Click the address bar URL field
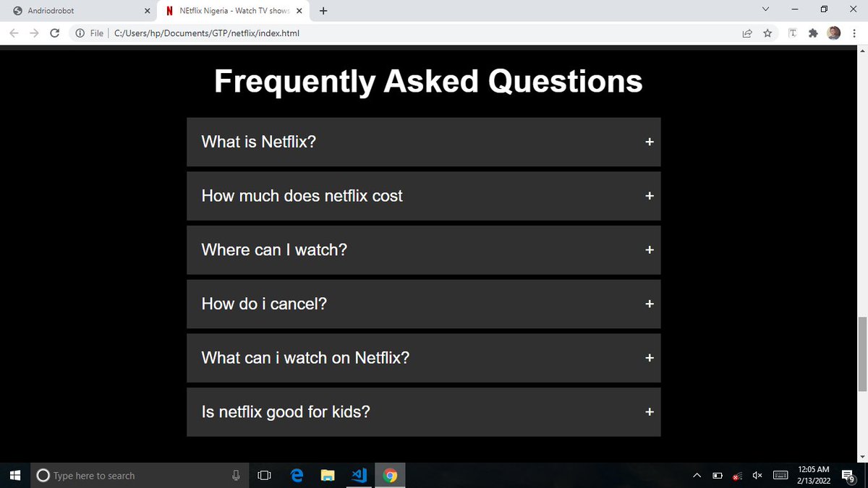Viewport: 868px width, 488px height. click(405, 33)
